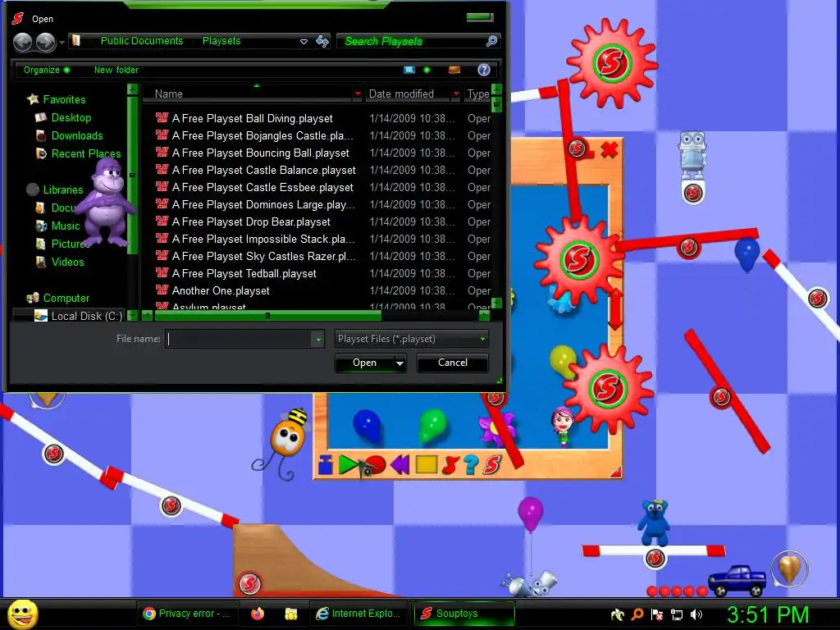Select Videos library in navigation pane
Viewport: 840px width, 630px height.
coord(67,262)
